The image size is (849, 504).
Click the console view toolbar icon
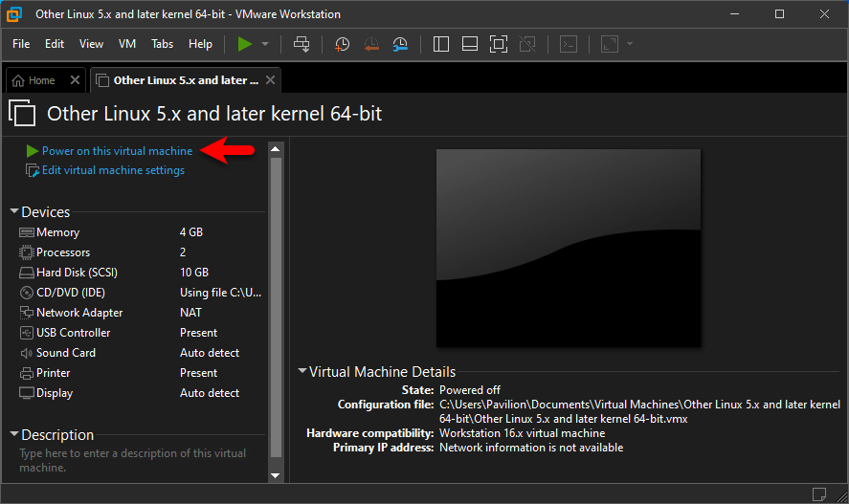pyautogui.click(x=568, y=44)
